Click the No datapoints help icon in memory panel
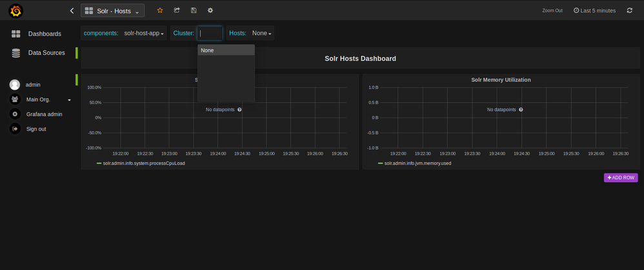This screenshot has height=270, width=644. pyautogui.click(x=521, y=110)
